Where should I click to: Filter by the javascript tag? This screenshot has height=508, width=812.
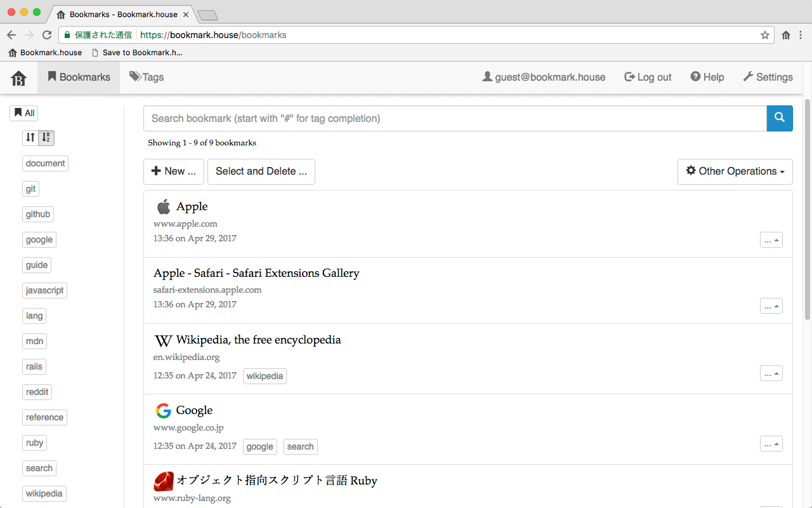pyautogui.click(x=44, y=290)
